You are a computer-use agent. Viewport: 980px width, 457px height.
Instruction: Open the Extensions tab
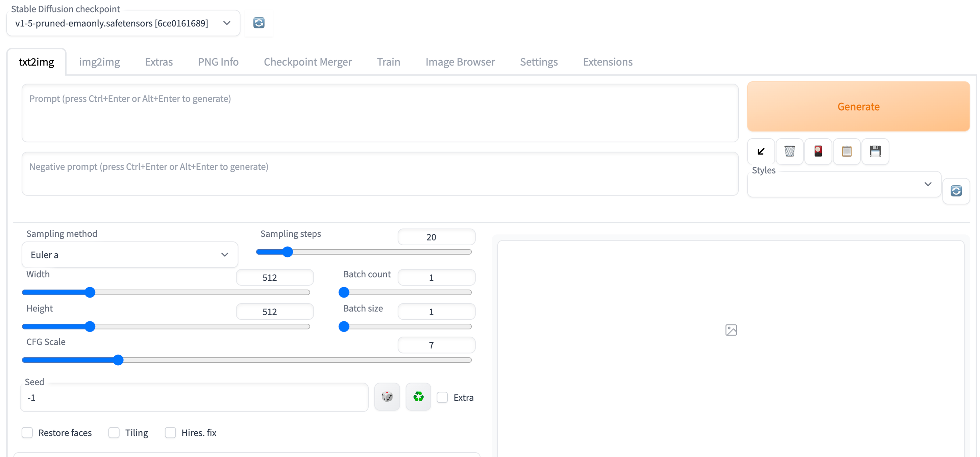[608, 62]
